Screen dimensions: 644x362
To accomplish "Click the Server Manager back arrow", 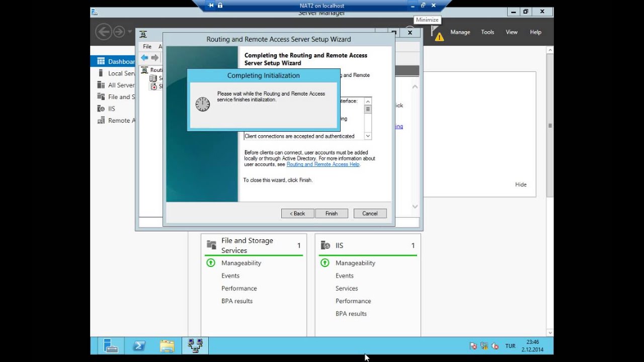I will 103,32.
